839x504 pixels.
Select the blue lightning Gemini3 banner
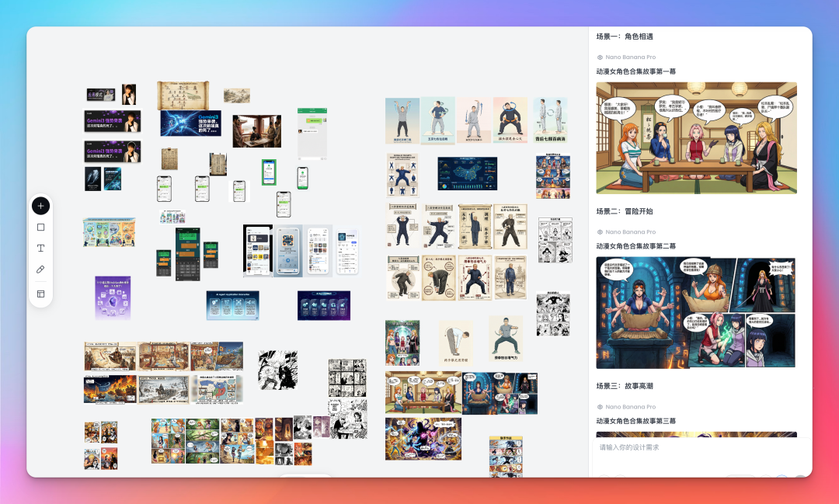(190, 123)
